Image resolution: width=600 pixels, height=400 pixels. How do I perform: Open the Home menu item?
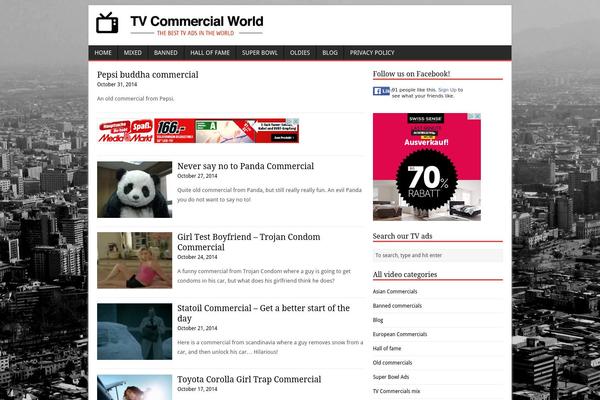click(x=103, y=53)
